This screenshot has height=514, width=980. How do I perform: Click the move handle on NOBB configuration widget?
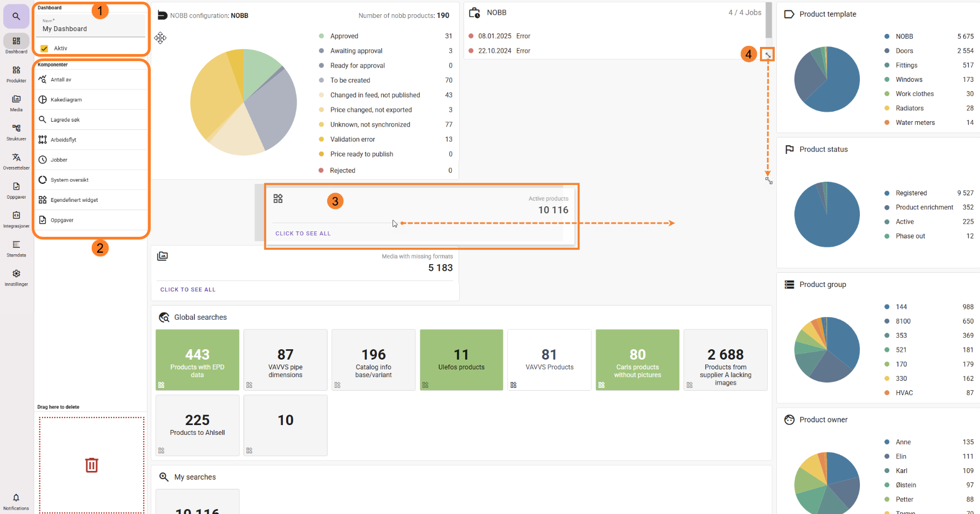tap(160, 38)
